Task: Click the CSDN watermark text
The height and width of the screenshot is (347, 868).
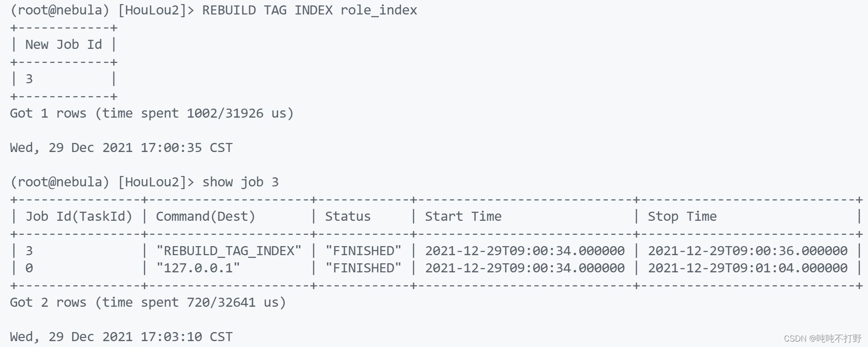Action: tap(823, 338)
